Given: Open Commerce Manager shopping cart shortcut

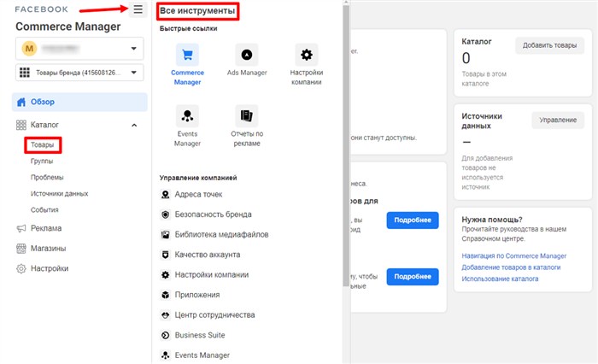Looking at the screenshot, I should (187, 55).
